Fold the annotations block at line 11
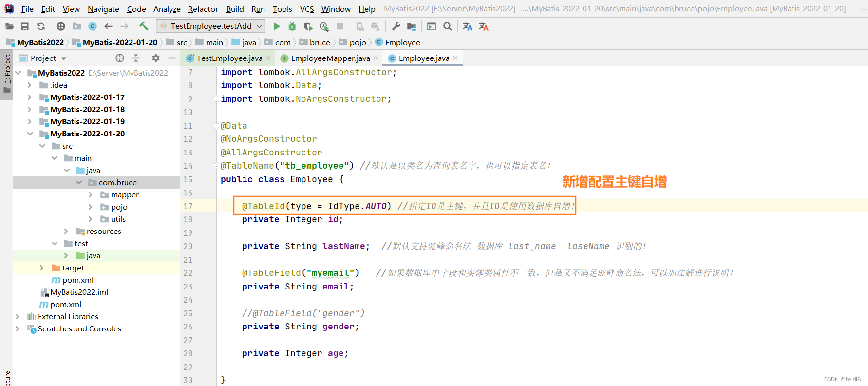Screen dimensions: 868x386 tap(216, 126)
